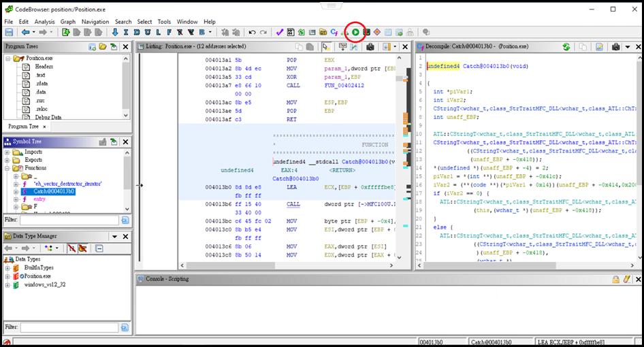Click the Display Decompiler 'Cf' toolbar icon
This screenshot has height=347, width=644.
[x=334, y=32]
